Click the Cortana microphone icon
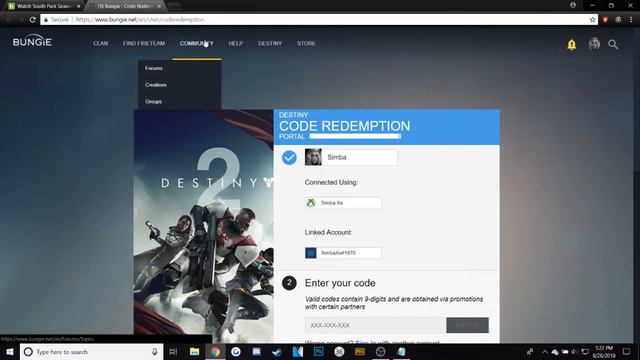 point(155,352)
